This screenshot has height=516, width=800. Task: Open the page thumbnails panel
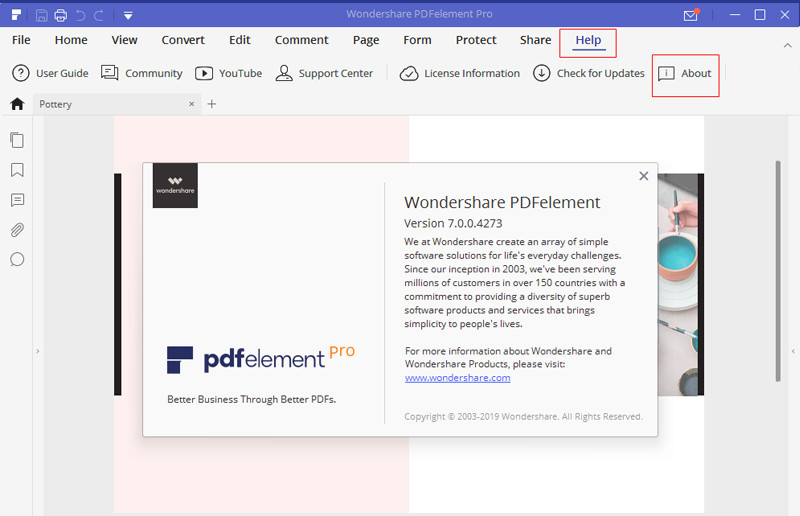pyautogui.click(x=17, y=140)
